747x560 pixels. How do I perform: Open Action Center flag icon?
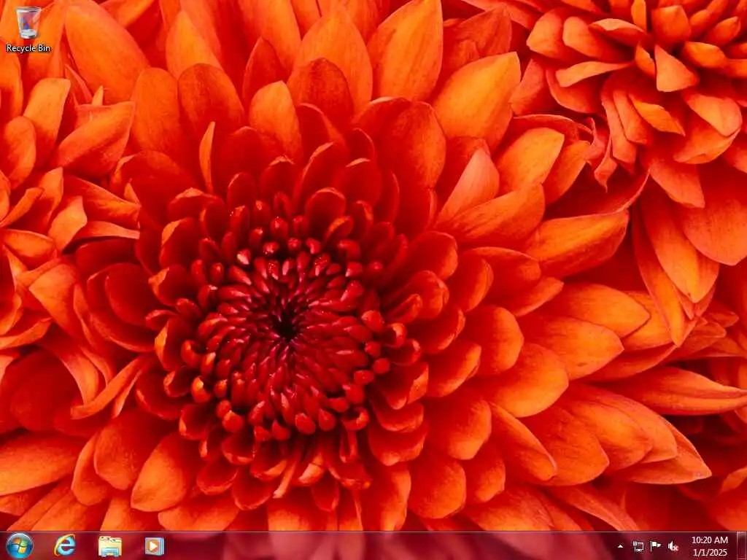click(x=656, y=546)
